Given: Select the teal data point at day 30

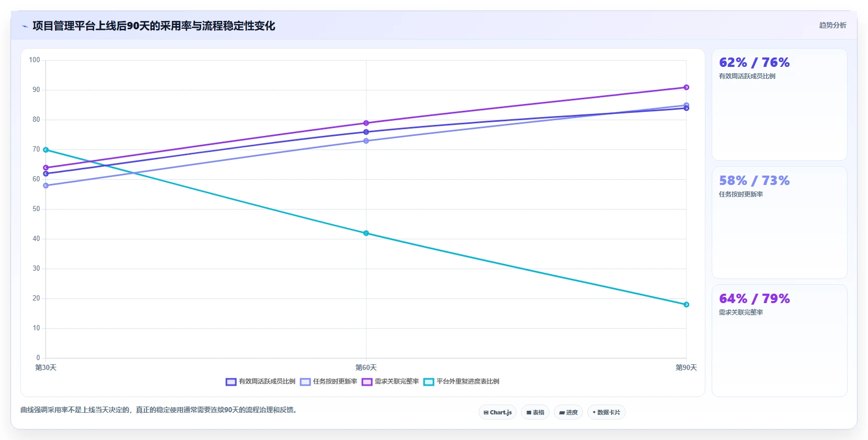Looking at the screenshot, I should (x=46, y=150).
